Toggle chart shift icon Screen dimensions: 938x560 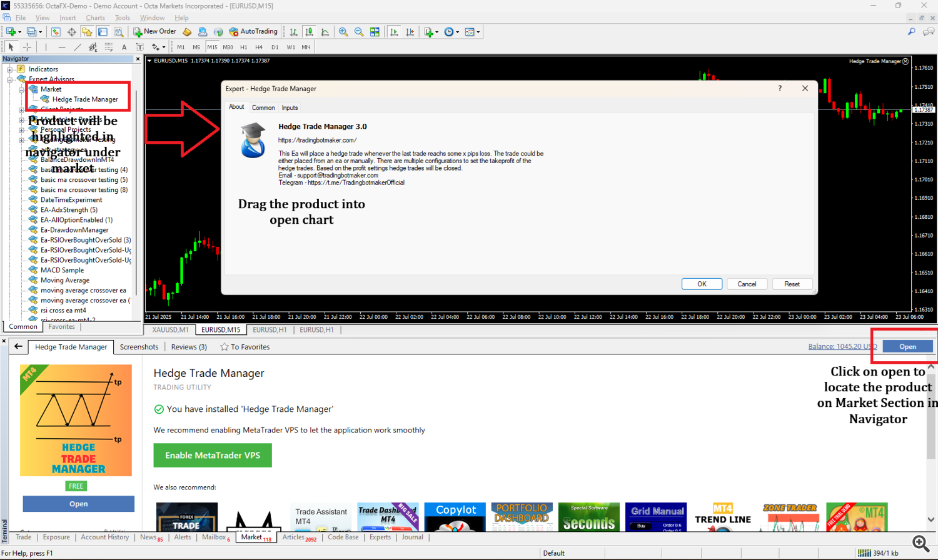[410, 32]
